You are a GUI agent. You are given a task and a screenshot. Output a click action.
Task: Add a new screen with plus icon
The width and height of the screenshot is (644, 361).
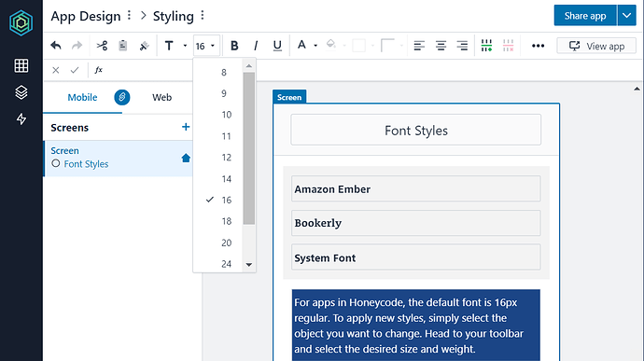(x=186, y=127)
